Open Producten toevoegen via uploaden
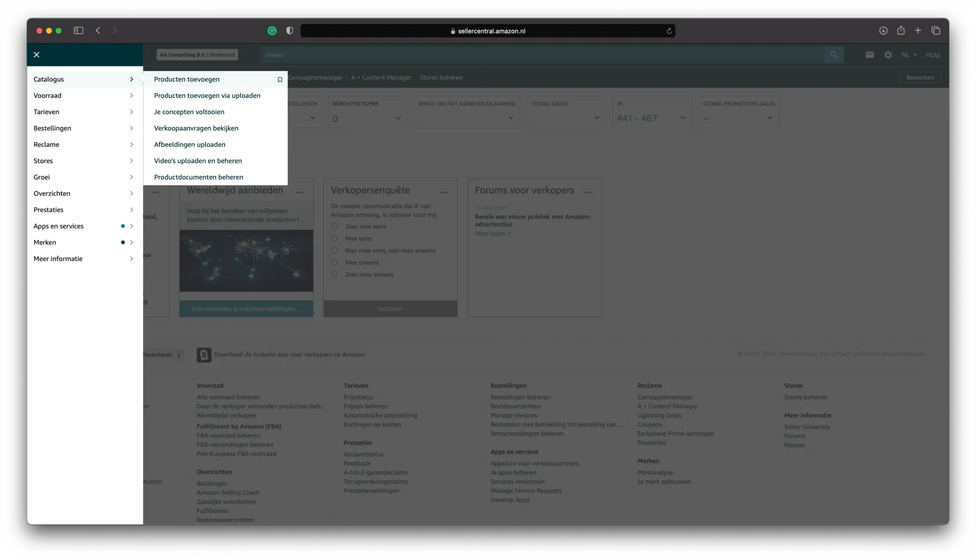The width and height of the screenshot is (976, 560). [207, 96]
